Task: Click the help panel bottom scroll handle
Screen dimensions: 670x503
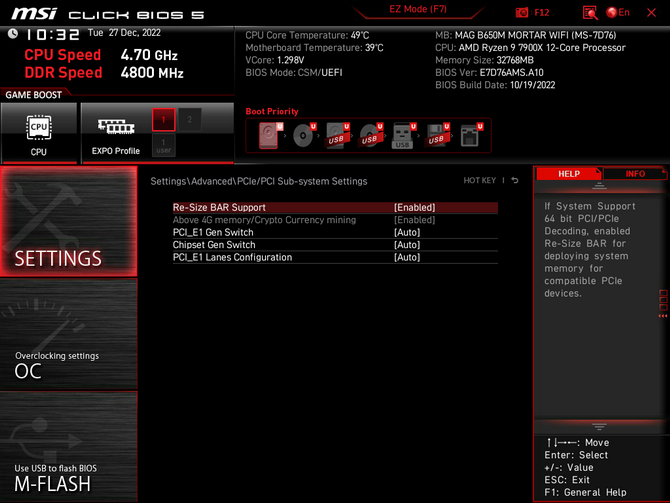Action: (x=599, y=427)
